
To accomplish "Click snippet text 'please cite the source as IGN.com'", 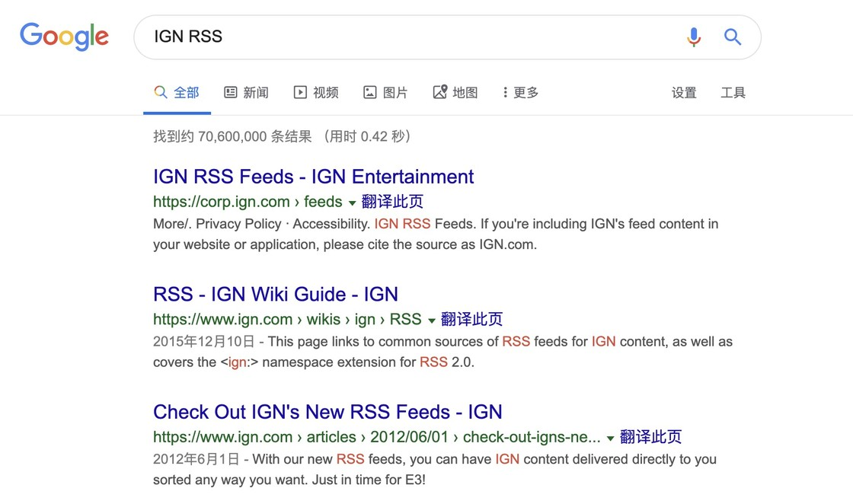I will click(x=430, y=244).
